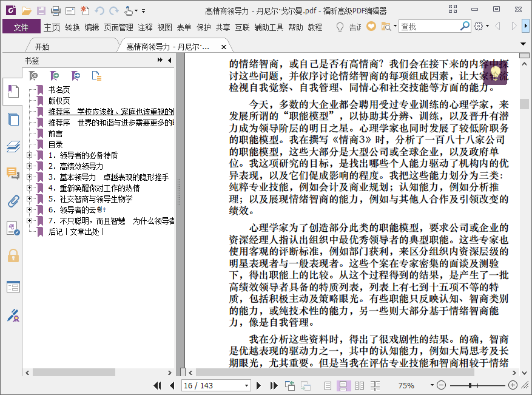Open the 辅助工具 ribbon tab
The image size is (532, 395).
pos(269,27)
